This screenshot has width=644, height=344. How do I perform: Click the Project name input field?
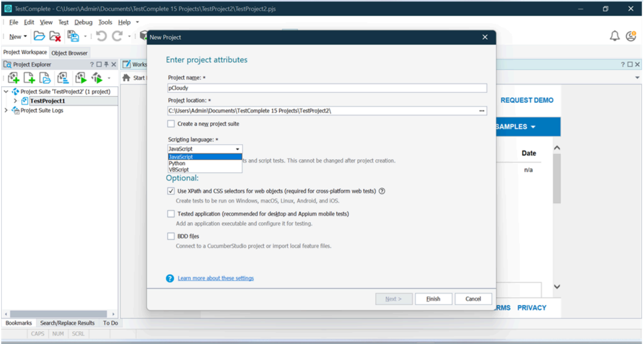click(327, 88)
